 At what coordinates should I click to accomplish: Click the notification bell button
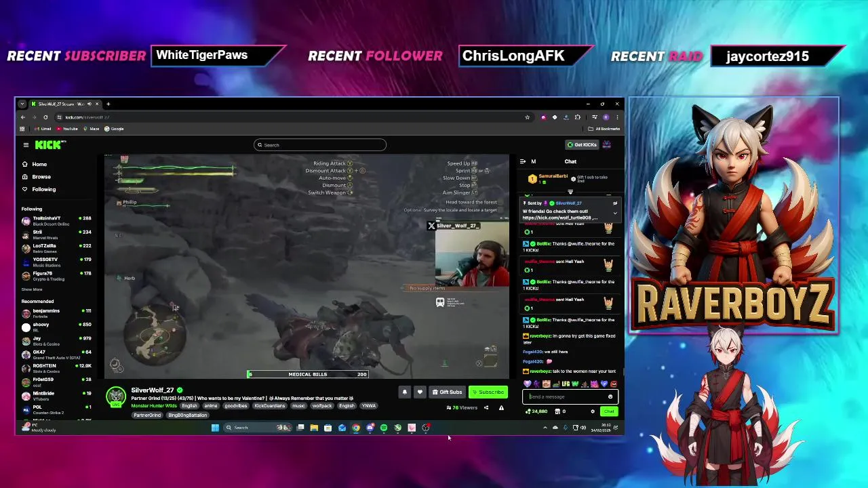[x=404, y=392]
